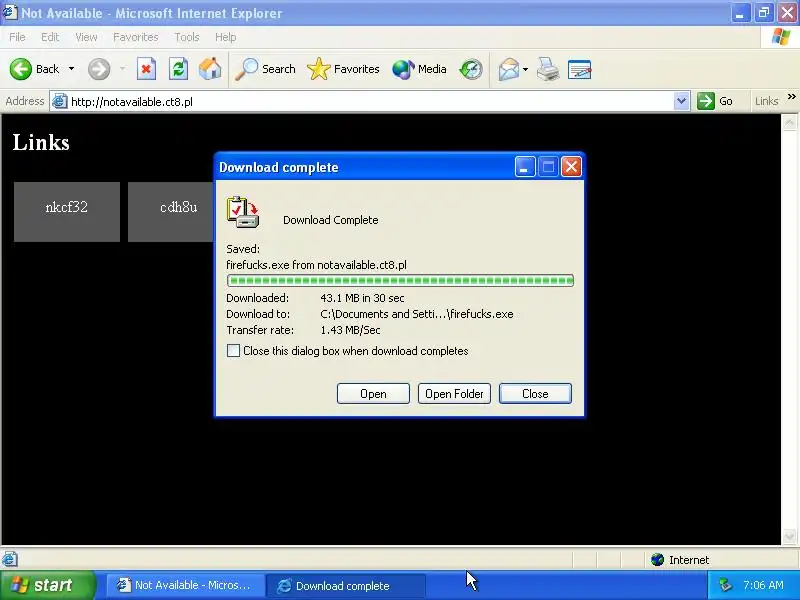The height and width of the screenshot is (600, 800).
Task: Print page with printer icon
Action: click(x=548, y=69)
